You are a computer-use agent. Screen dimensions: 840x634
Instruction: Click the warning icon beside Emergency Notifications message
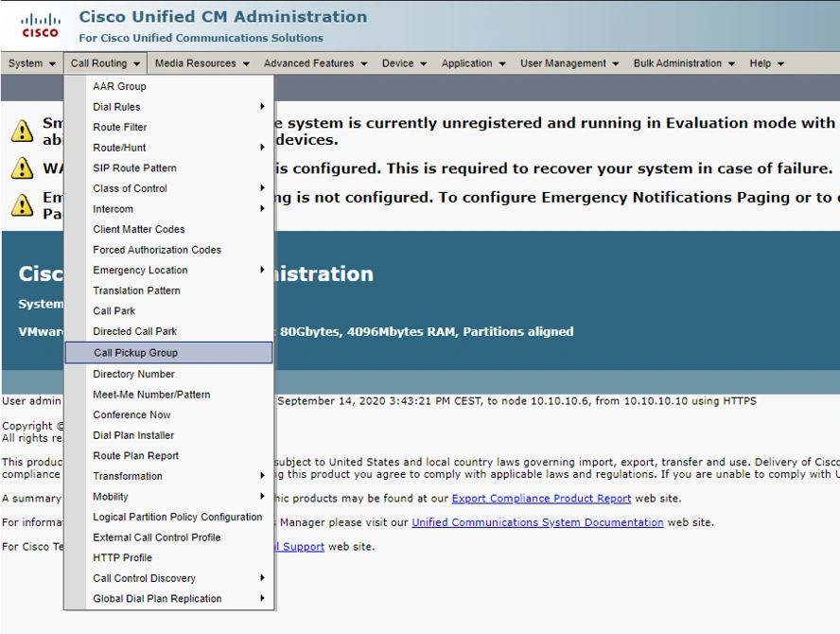coord(22,204)
